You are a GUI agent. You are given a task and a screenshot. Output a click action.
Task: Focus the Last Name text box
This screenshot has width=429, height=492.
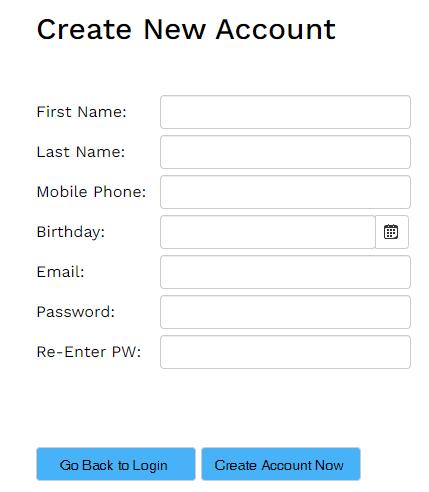pyautogui.click(x=285, y=152)
